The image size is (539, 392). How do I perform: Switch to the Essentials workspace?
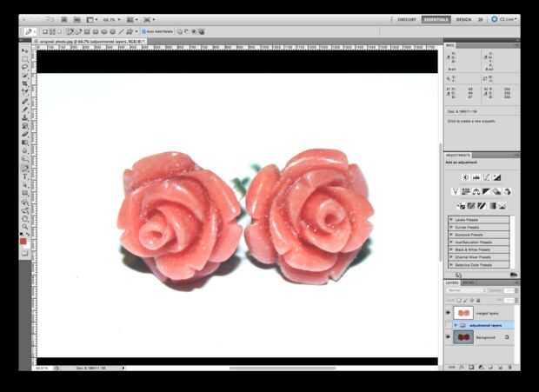[436, 20]
